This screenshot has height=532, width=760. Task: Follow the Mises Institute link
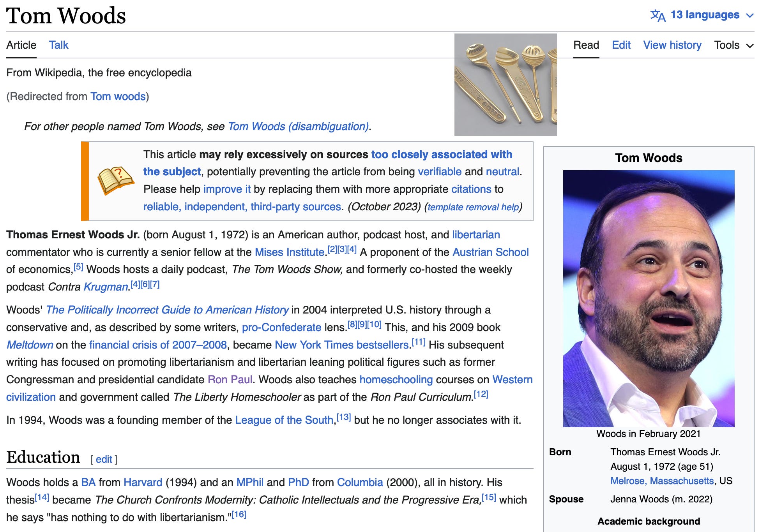289,252
